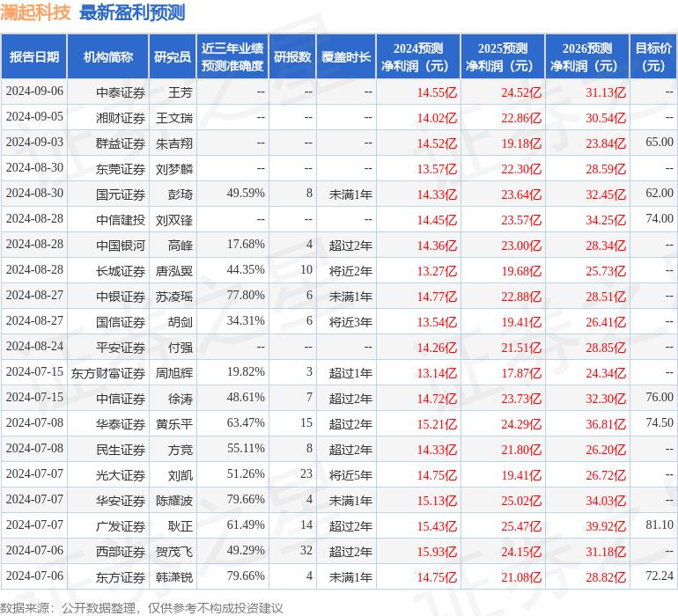This screenshot has width=678, height=616.
Task: Click the 近三年业绩预测准确度 column header
Action: (x=232, y=56)
